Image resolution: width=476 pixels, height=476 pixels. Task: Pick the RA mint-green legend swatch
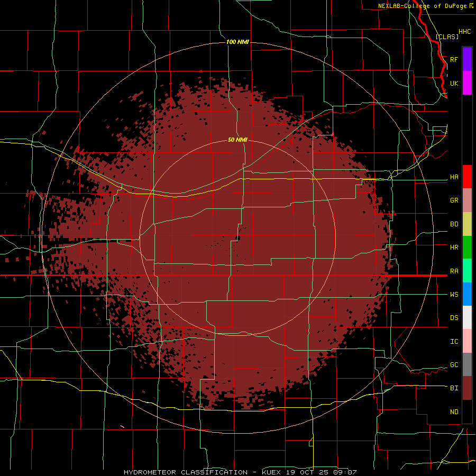467,271
